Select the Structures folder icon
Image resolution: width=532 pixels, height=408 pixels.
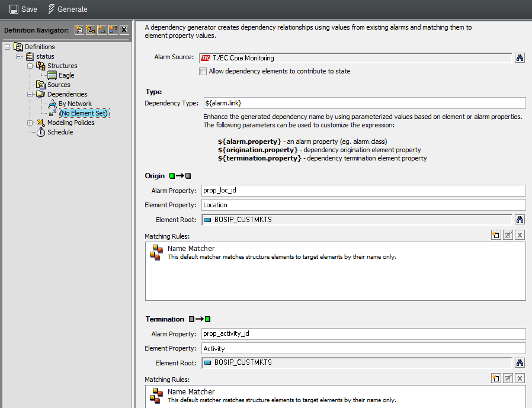click(41, 66)
